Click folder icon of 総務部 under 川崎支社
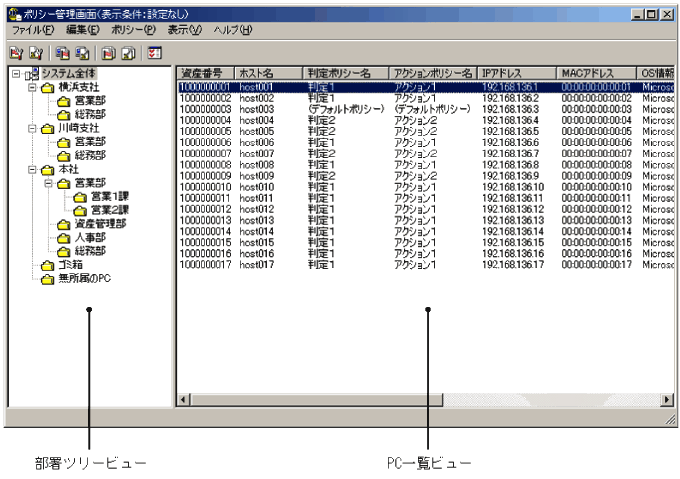This screenshot has height=479, width=680. coord(64,156)
